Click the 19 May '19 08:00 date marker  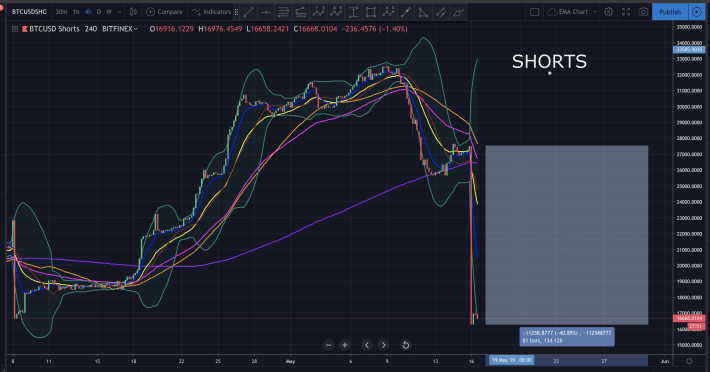512,360
